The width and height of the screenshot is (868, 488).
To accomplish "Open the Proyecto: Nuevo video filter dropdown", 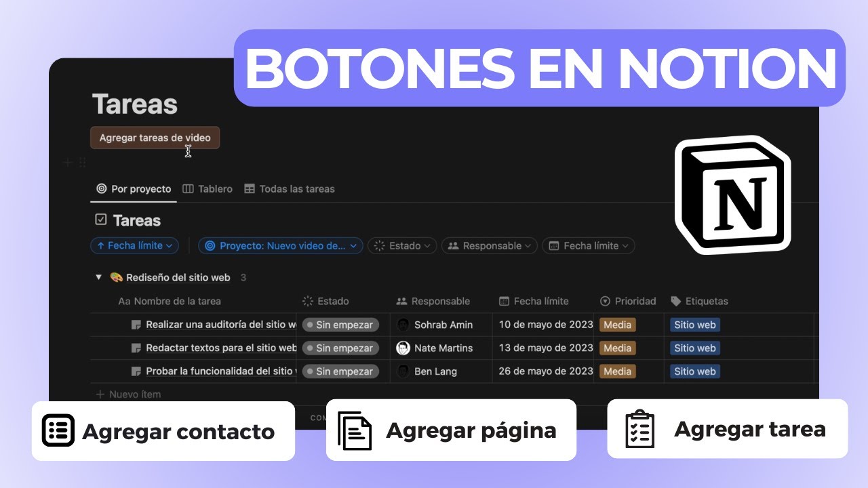I will pos(280,246).
